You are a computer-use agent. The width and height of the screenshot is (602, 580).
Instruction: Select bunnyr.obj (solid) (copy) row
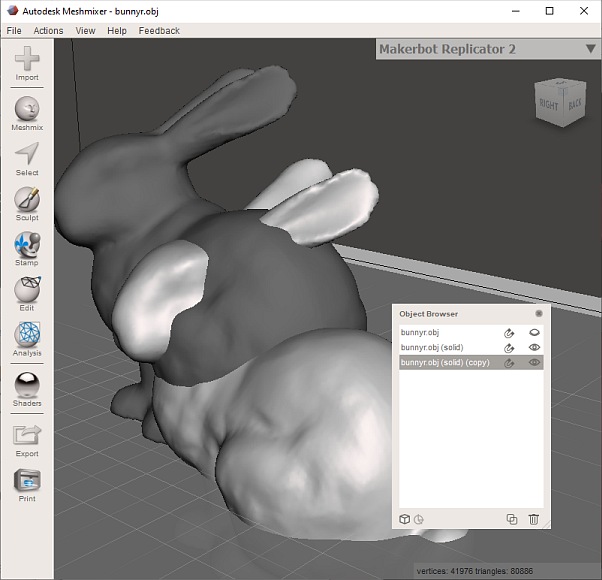(471, 362)
